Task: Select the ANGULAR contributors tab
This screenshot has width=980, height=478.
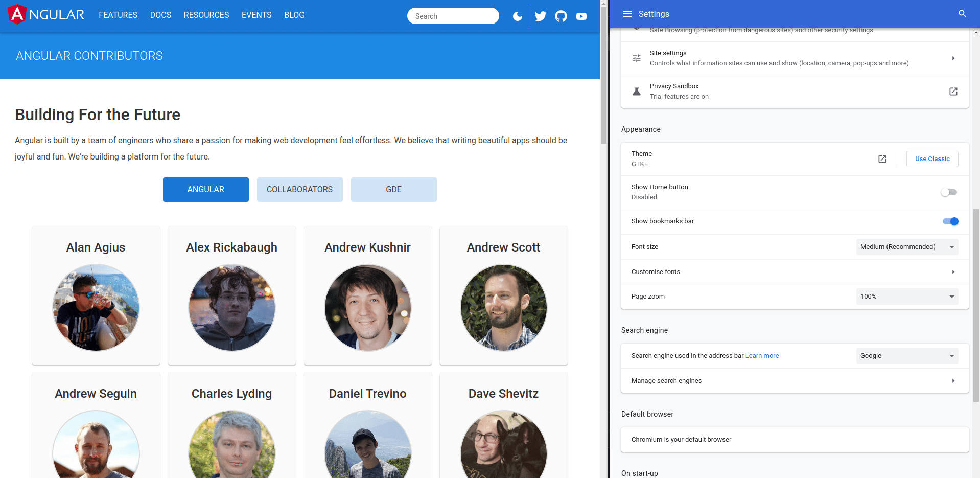Action: [x=206, y=190]
